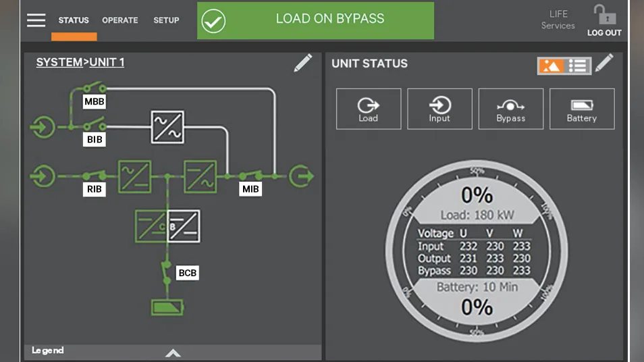Edit the System Unit 1 panel with the pencil
Image resolution: width=644 pixels, height=362 pixels.
[303, 63]
